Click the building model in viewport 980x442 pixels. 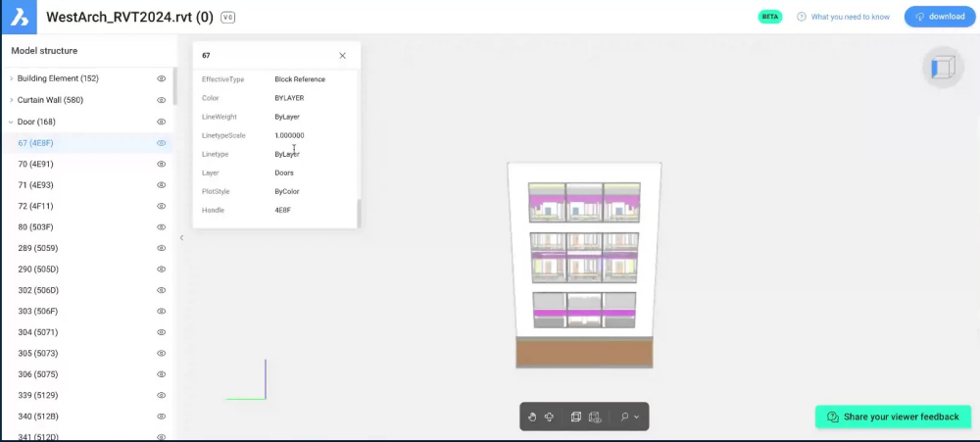584,265
